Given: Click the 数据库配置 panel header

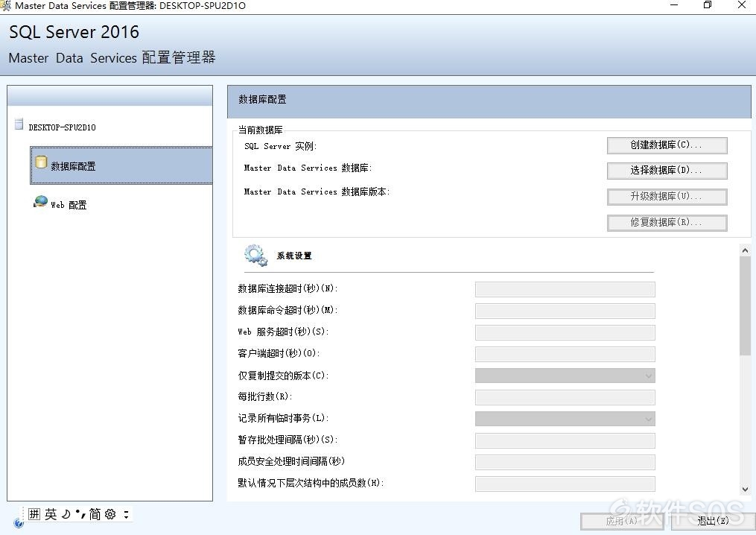Looking at the screenshot, I should tap(489, 101).
